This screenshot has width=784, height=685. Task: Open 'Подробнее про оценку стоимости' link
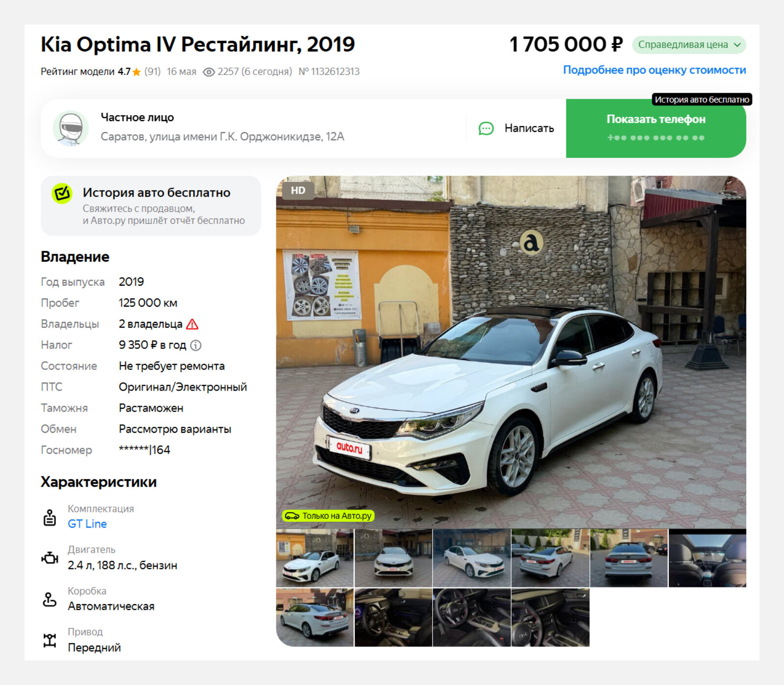(x=655, y=70)
